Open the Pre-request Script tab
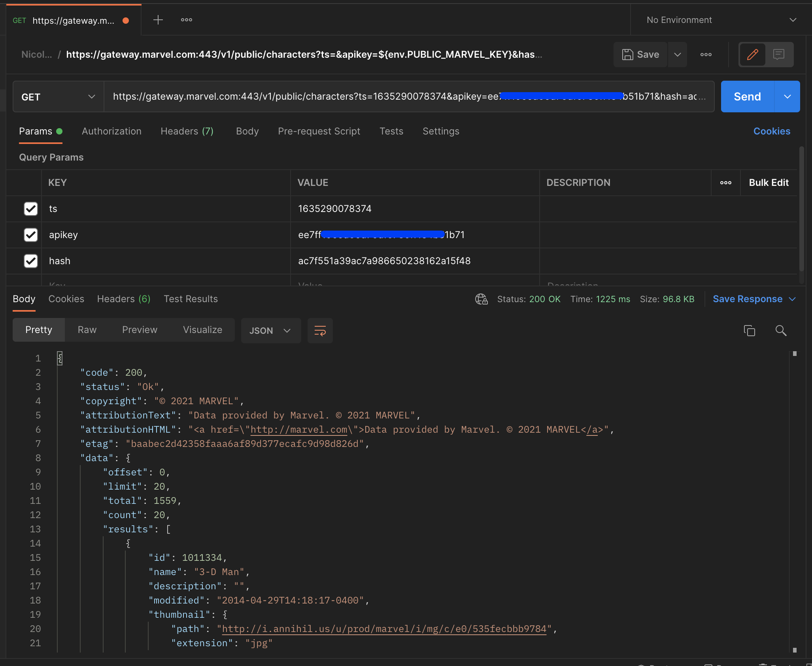The width and height of the screenshot is (812, 666). tap(319, 131)
